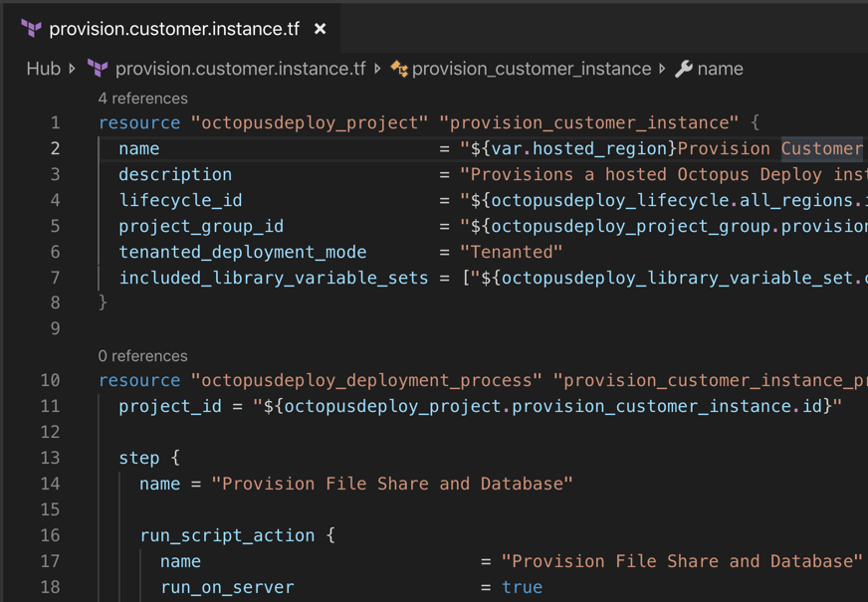Image resolution: width=868 pixels, height=602 pixels.
Task: Click line number 9 of the empty line
Action: pyautogui.click(x=56, y=328)
